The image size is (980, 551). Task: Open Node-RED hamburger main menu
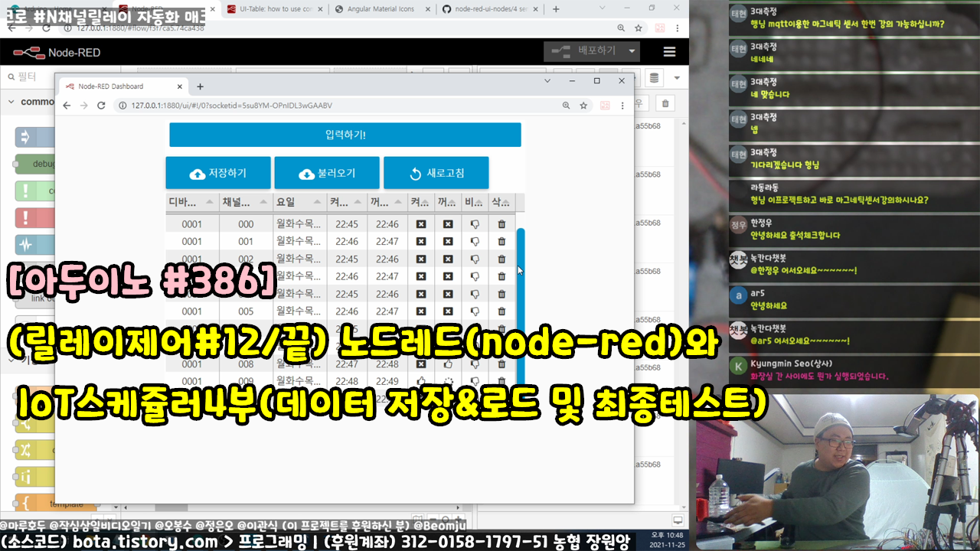pyautogui.click(x=670, y=52)
